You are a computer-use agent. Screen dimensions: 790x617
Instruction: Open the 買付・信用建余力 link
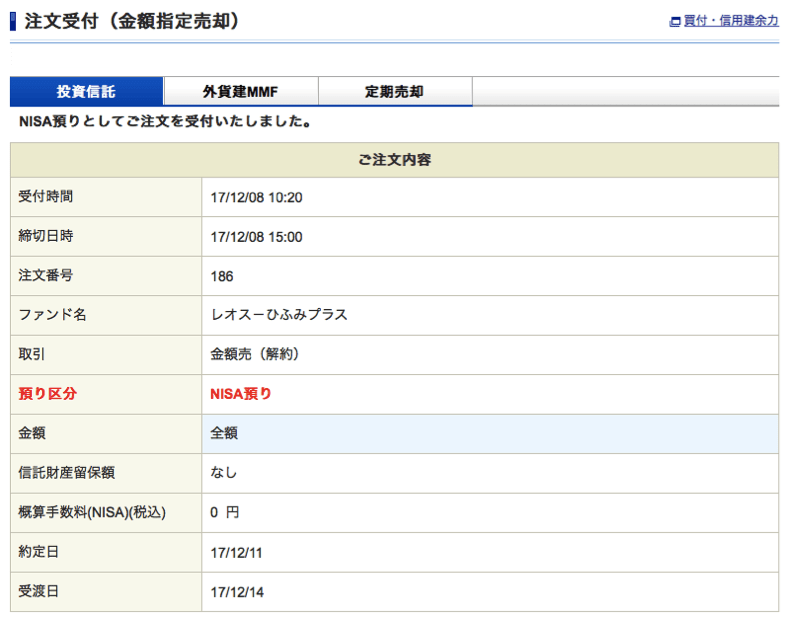click(x=730, y=21)
